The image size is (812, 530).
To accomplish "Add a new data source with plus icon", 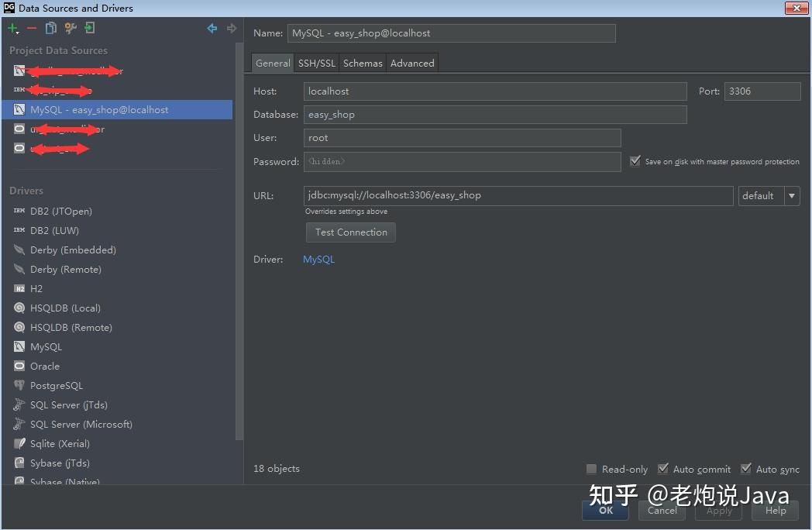I will [12, 28].
